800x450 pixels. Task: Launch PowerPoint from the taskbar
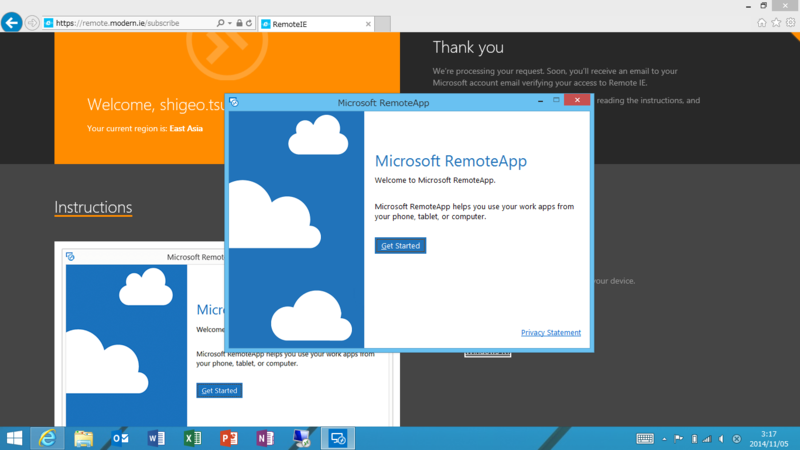229,438
